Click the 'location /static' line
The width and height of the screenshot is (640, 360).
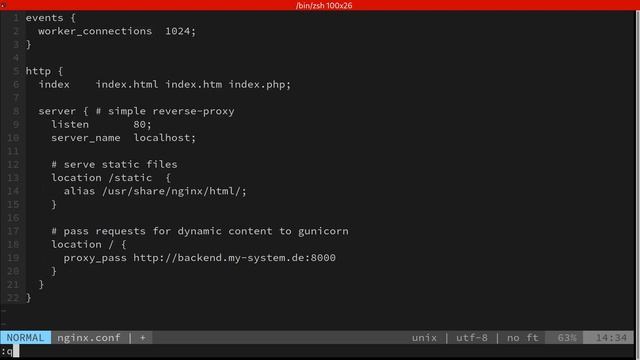(x=111, y=178)
